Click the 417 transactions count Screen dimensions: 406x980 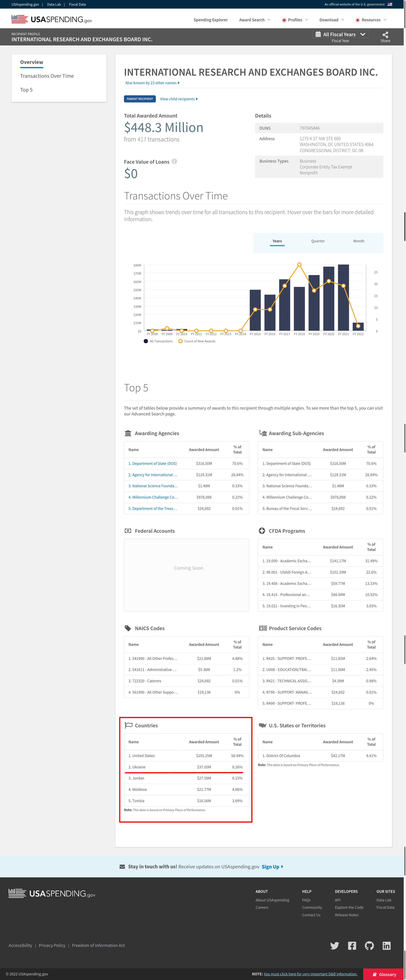(x=142, y=139)
